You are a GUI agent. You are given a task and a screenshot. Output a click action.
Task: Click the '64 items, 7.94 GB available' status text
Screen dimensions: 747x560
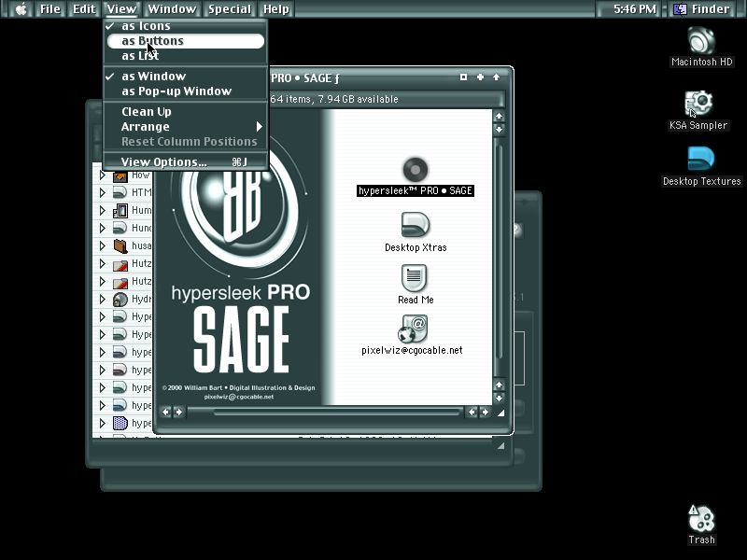[x=334, y=99]
